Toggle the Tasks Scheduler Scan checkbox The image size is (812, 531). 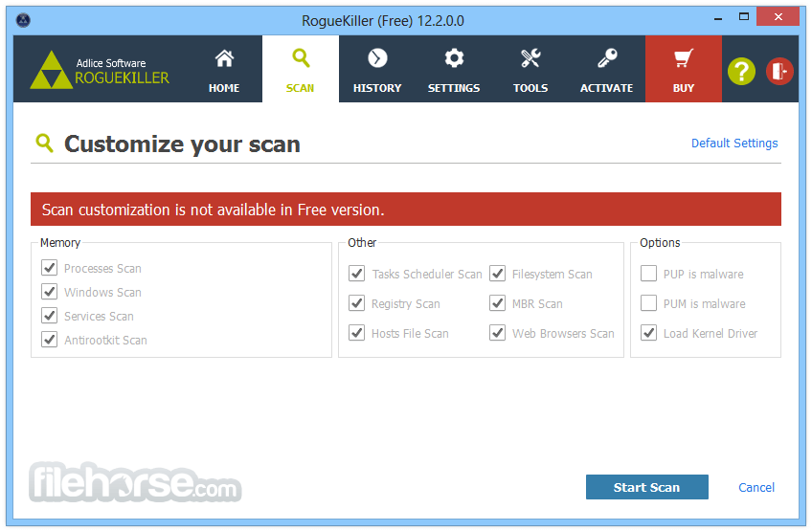click(357, 274)
